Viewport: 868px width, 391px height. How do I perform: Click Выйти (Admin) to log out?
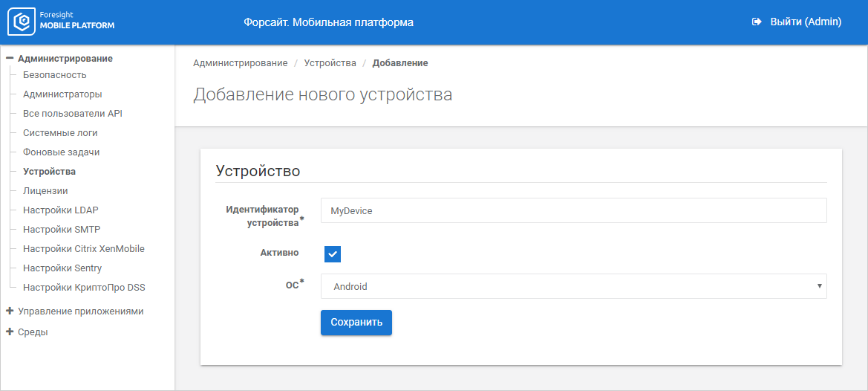coord(806,22)
